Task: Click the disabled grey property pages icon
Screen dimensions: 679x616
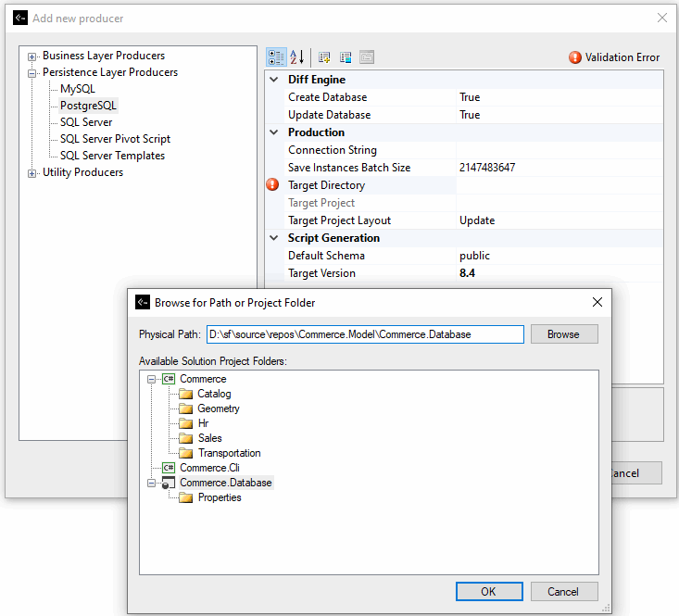Action: pos(366,57)
